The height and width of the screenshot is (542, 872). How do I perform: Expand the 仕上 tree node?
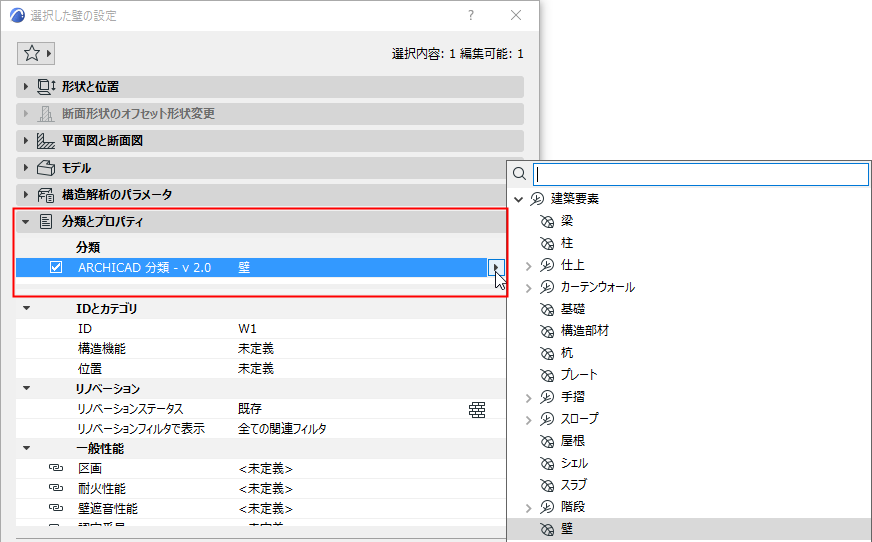(x=528, y=266)
